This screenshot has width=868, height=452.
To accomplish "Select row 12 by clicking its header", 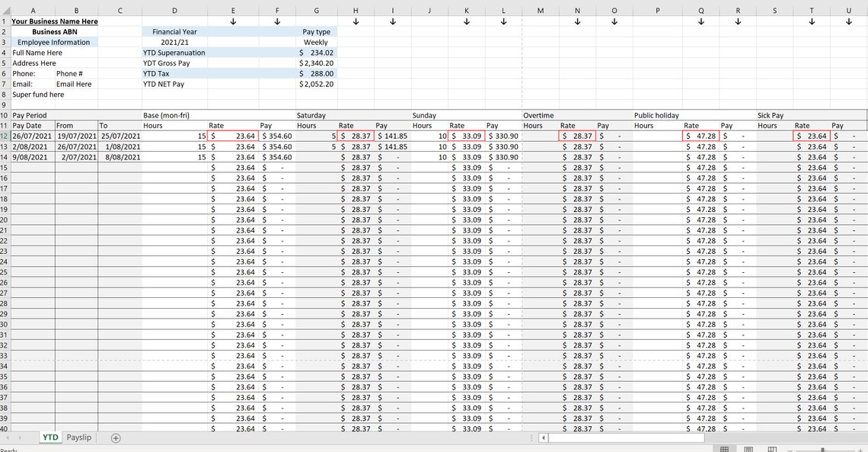I will pyautogui.click(x=6, y=136).
